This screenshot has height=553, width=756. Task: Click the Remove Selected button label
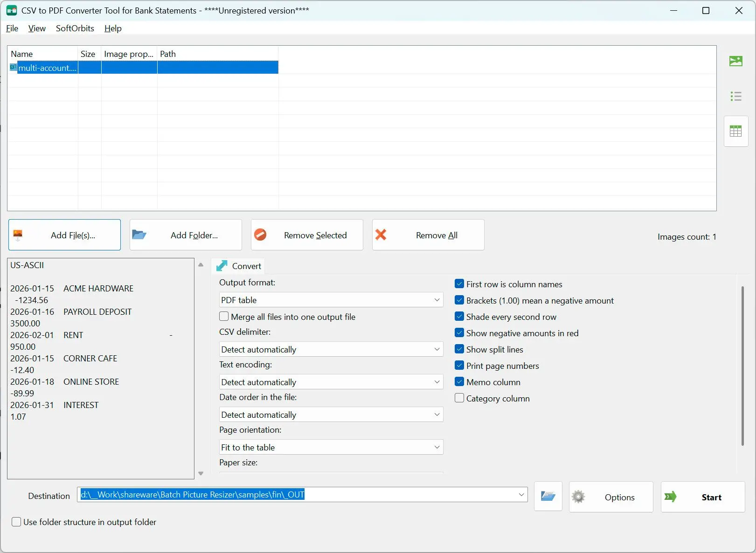[315, 235]
